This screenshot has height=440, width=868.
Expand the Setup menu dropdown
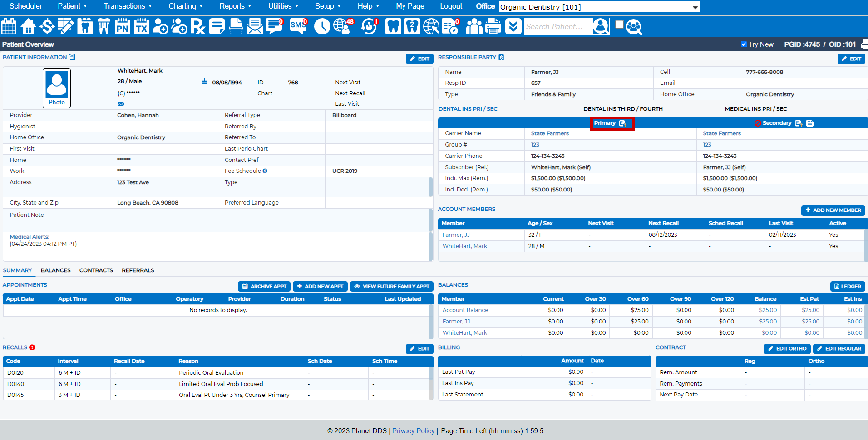(328, 6)
